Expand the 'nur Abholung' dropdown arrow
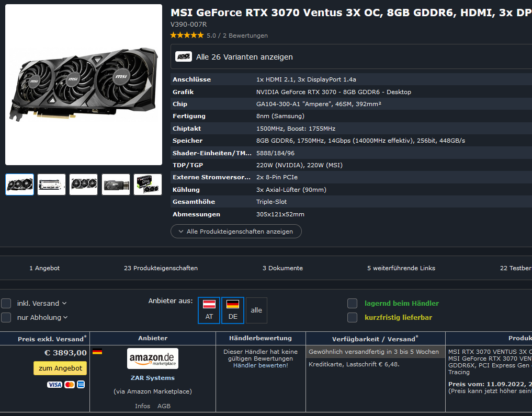 65,318
